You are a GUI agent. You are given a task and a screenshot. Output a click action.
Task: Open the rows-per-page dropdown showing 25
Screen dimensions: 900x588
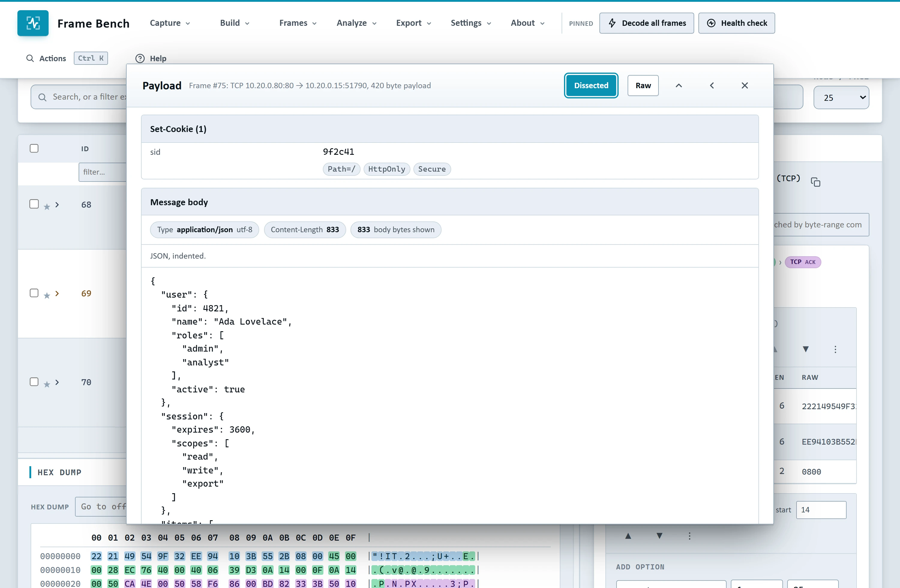tap(841, 97)
